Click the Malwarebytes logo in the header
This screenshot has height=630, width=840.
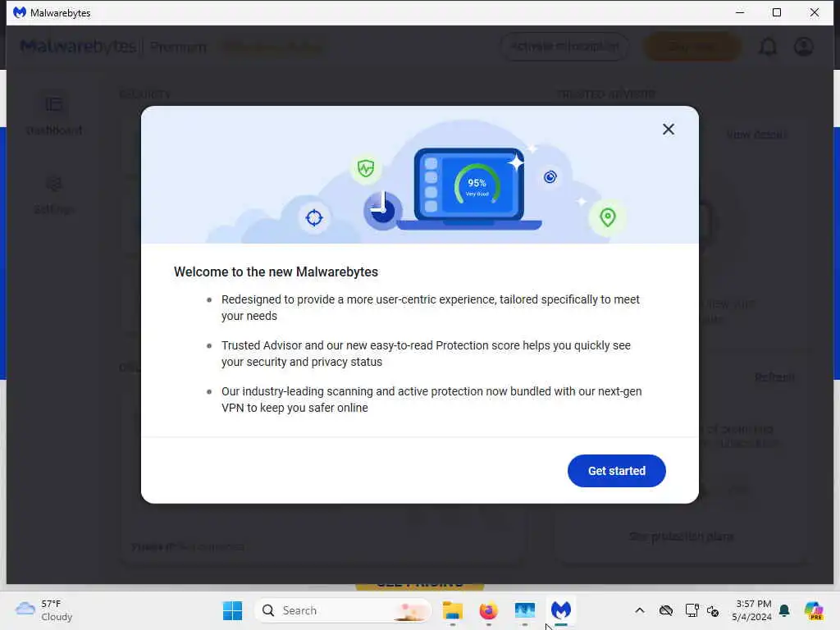coord(78,47)
